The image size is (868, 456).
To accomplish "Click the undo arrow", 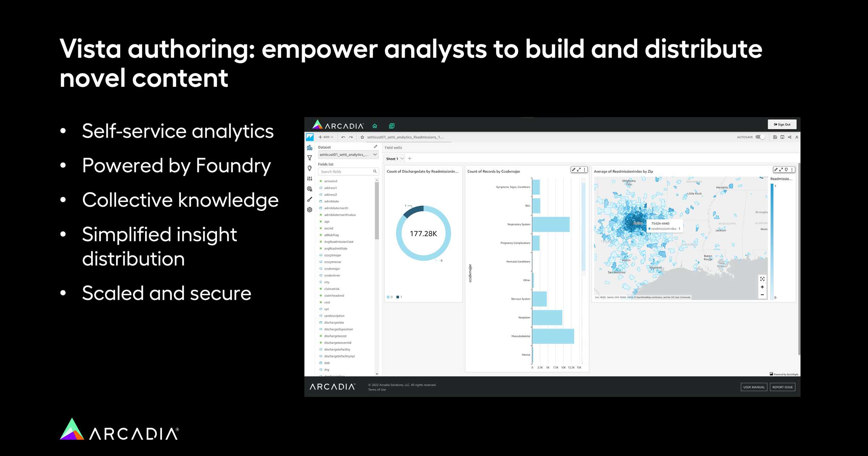I will pos(343,137).
